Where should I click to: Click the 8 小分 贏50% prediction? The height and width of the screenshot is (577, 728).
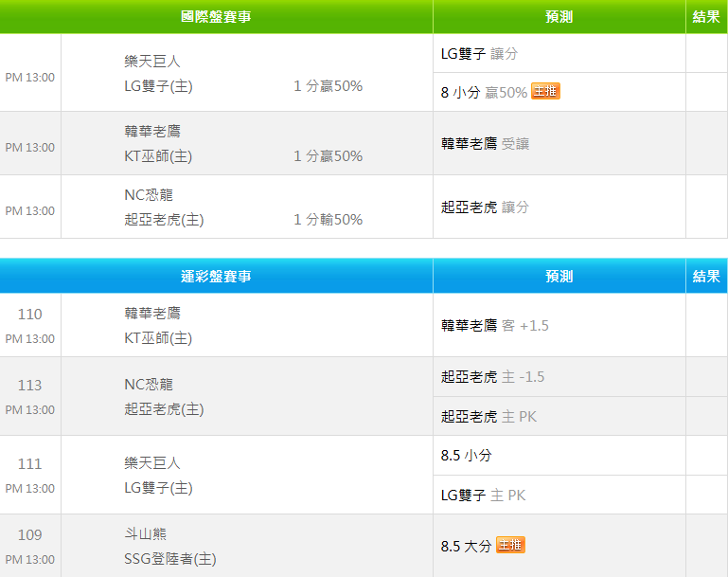click(484, 92)
